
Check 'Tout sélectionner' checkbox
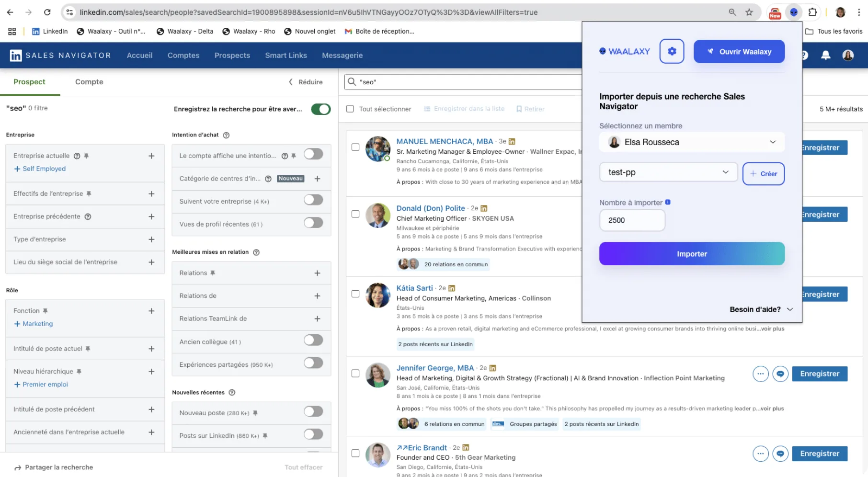coord(350,109)
